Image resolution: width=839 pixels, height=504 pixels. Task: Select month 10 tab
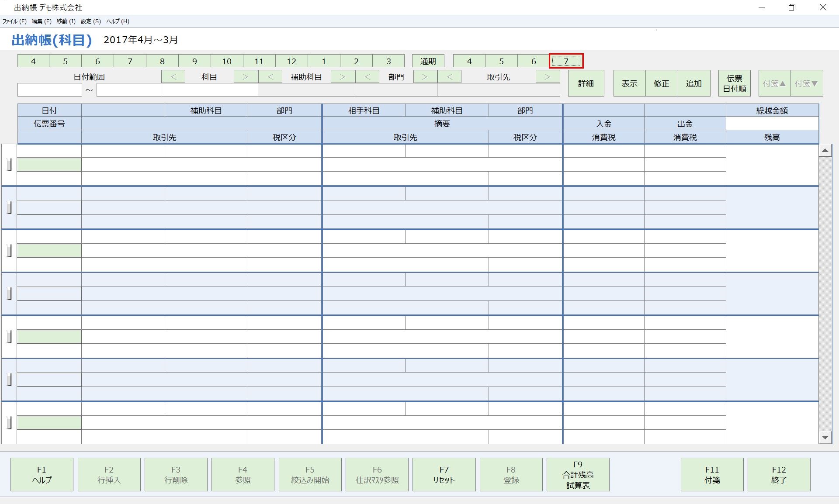click(227, 61)
